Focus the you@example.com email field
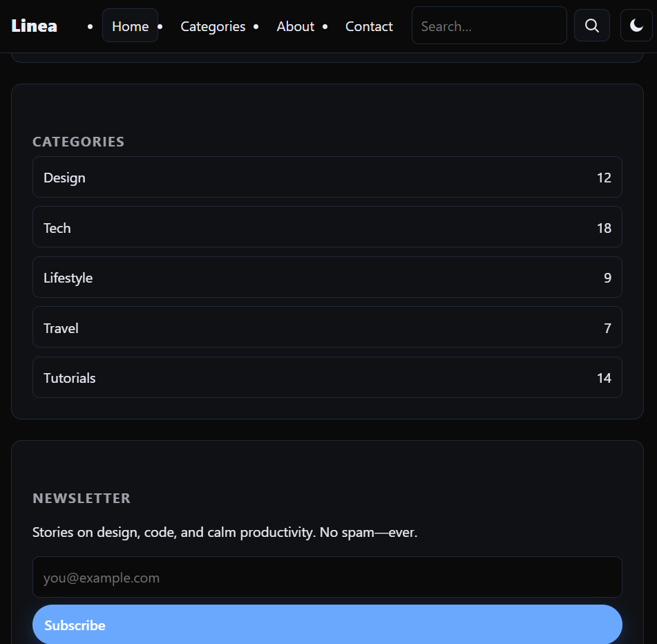 (327, 578)
